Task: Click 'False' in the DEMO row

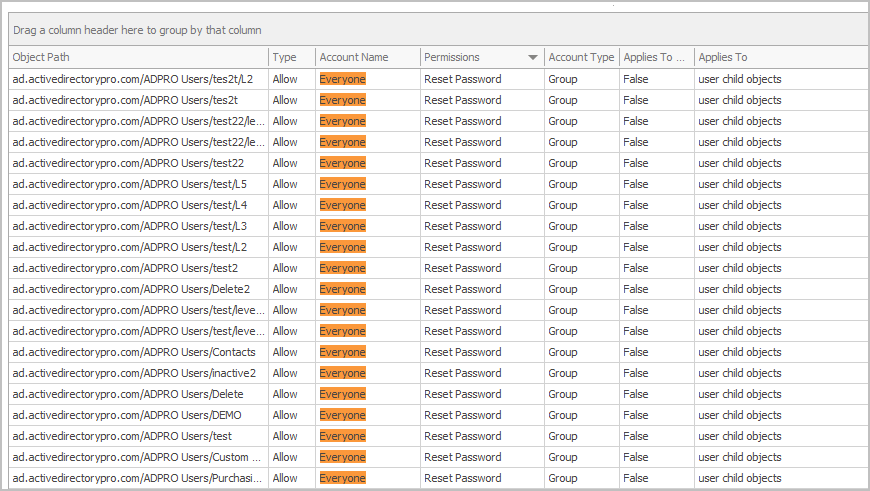Action: click(x=635, y=416)
